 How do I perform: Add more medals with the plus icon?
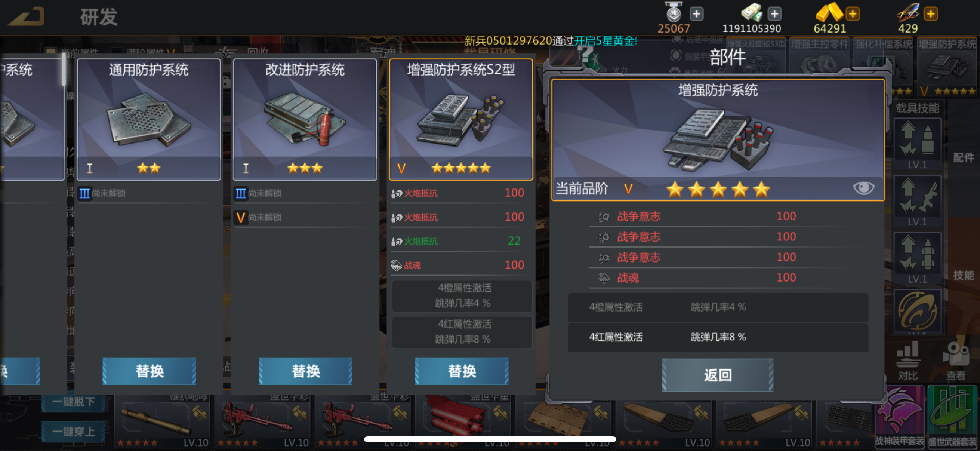pos(696,14)
